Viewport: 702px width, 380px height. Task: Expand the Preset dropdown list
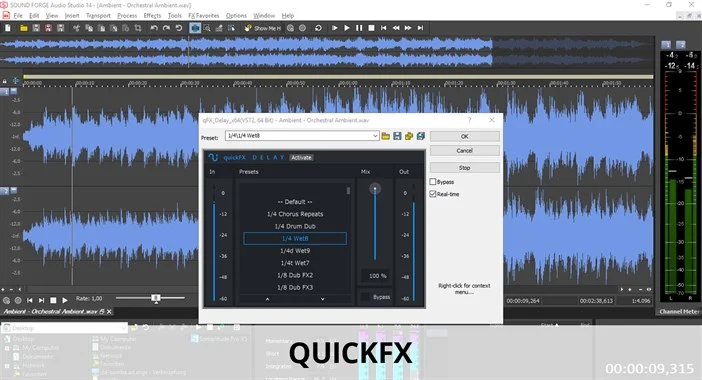[x=375, y=136]
